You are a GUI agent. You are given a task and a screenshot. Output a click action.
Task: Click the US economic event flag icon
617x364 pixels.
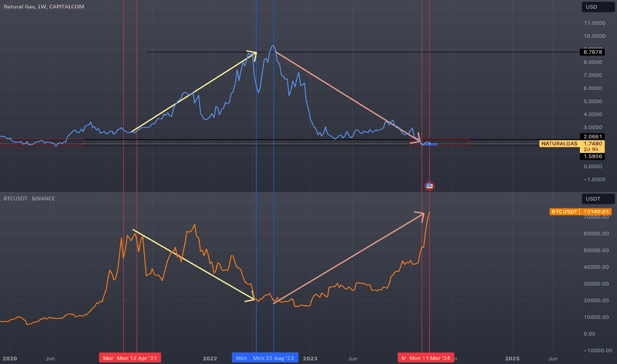(429, 186)
